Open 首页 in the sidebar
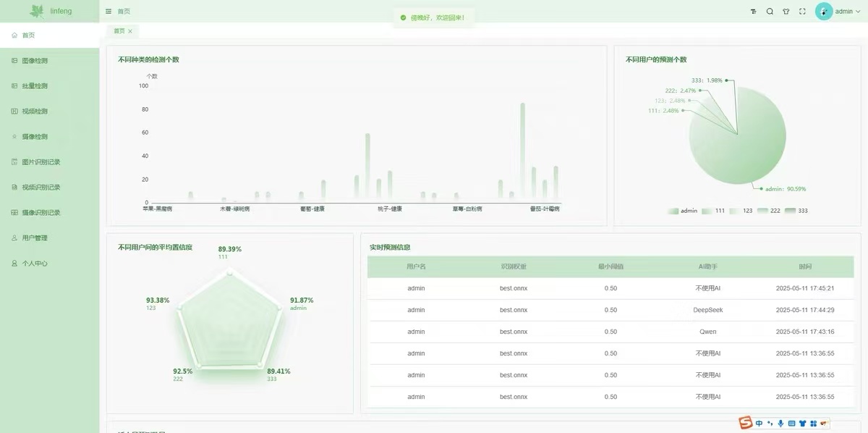868x433 pixels. pos(49,35)
